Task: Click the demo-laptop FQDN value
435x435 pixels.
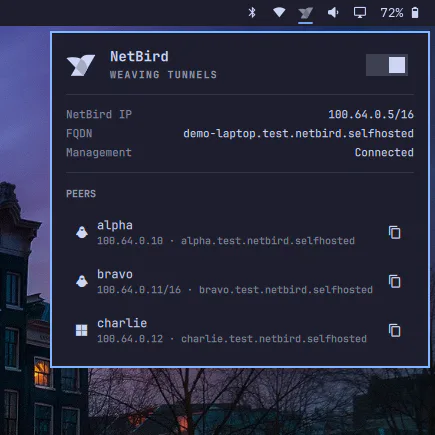Action: click(x=298, y=134)
